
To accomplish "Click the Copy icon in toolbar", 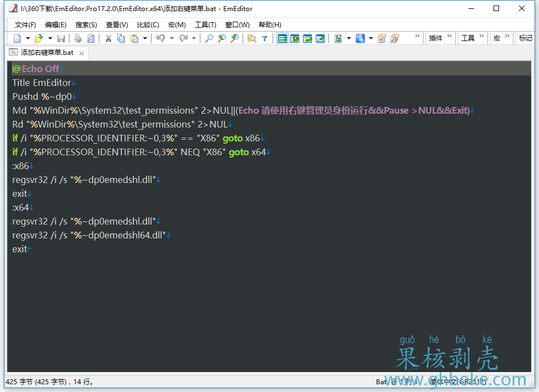I will [x=121, y=38].
